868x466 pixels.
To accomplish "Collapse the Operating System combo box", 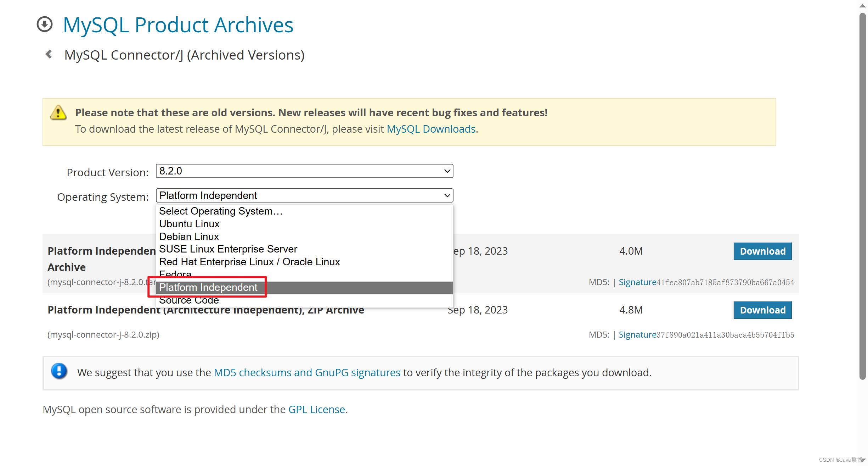I will pyautogui.click(x=304, y=195).
